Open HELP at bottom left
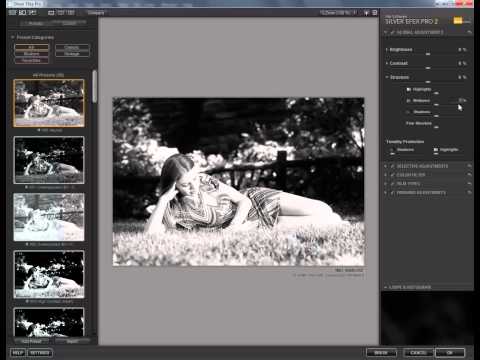The width and height of the screenshot is (480, 360). click(x=18, y=352)
